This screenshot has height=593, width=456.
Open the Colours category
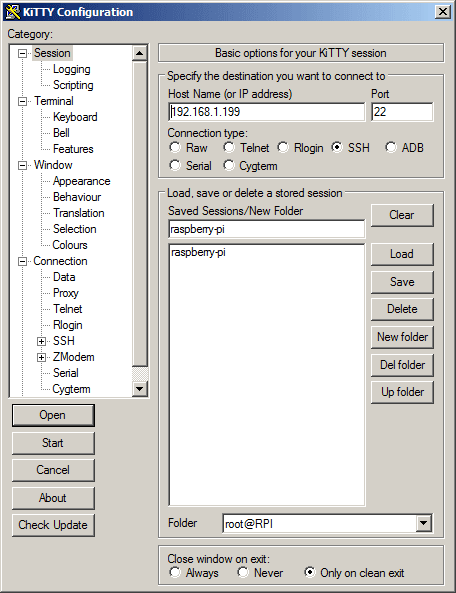coord(70,245)
